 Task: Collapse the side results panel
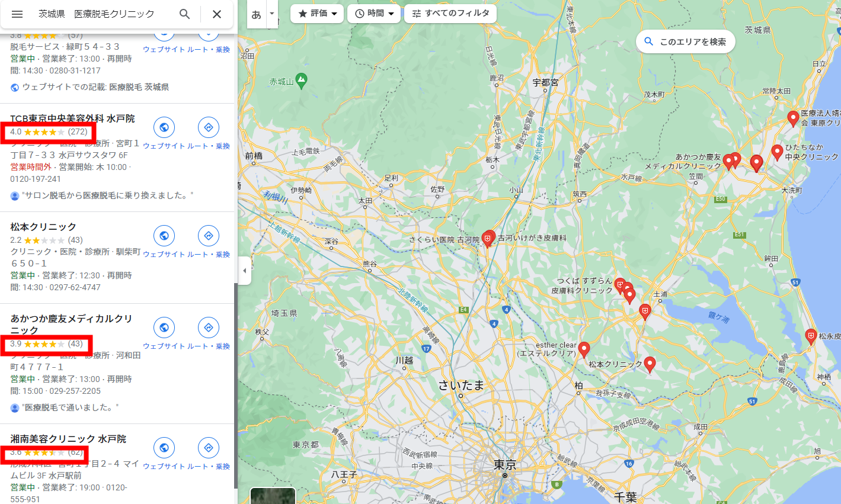coord(245,271)
